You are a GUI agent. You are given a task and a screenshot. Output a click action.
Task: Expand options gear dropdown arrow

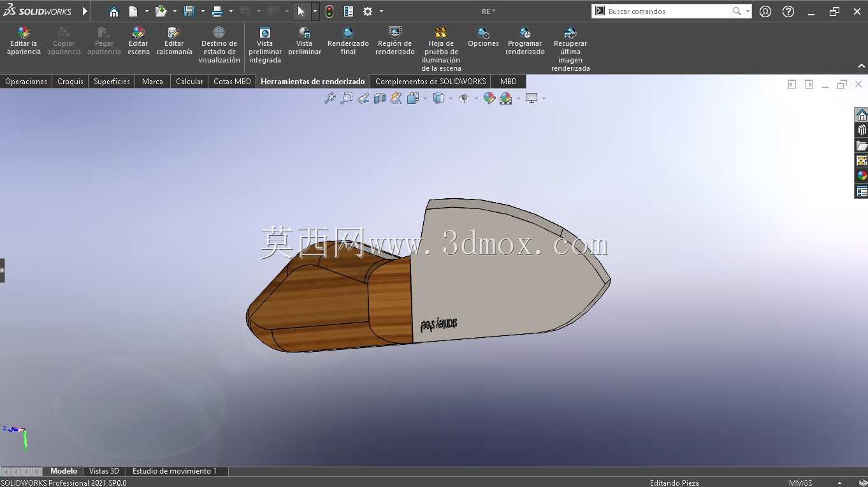(x=381, y=11)
